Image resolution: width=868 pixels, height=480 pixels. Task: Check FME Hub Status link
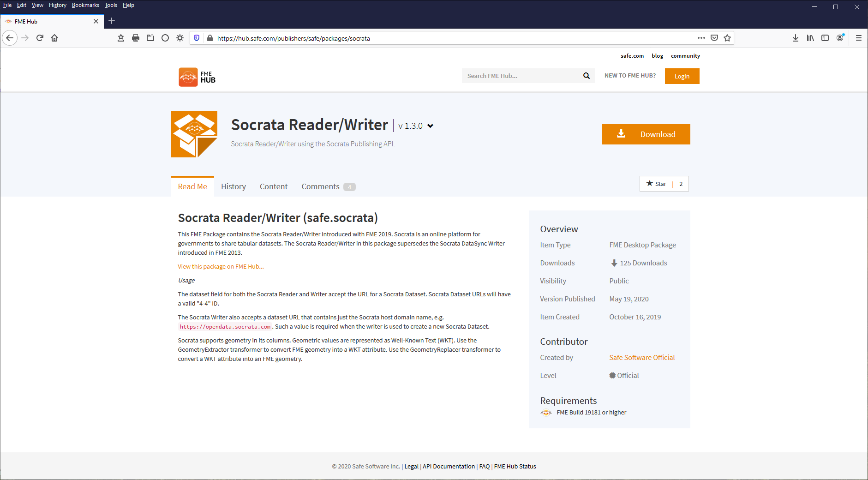click(x=515, y=467)
